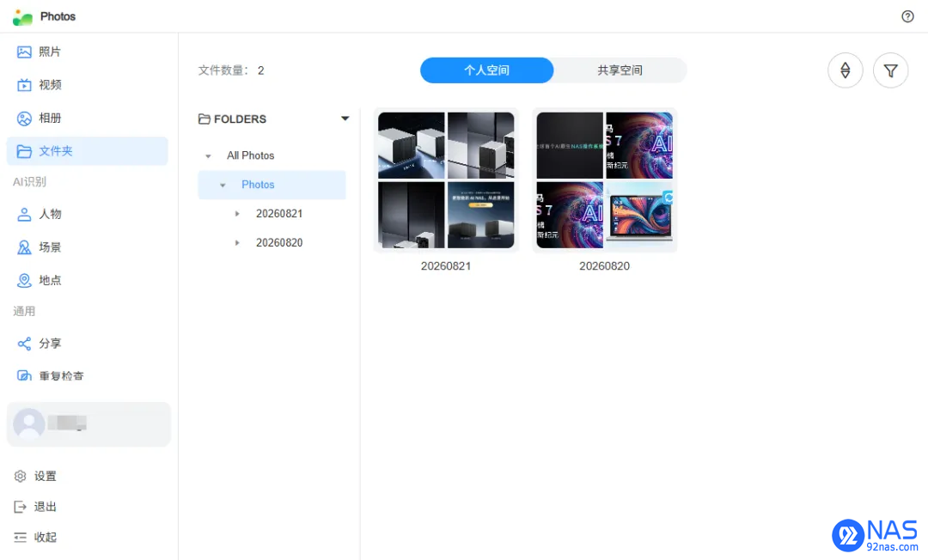
Task: Open the 20260821 folder thumbnail
Action: click(x=446, y=180)
